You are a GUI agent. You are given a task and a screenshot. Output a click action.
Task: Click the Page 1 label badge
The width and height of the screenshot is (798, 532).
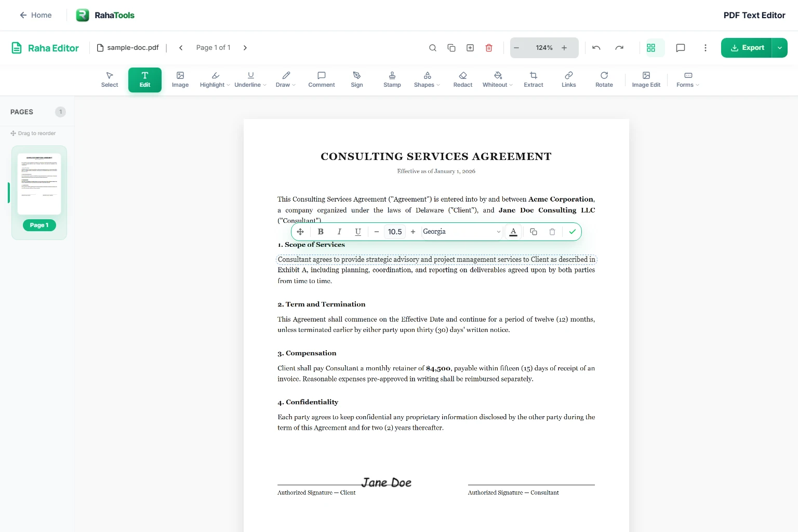click(39, 225)
